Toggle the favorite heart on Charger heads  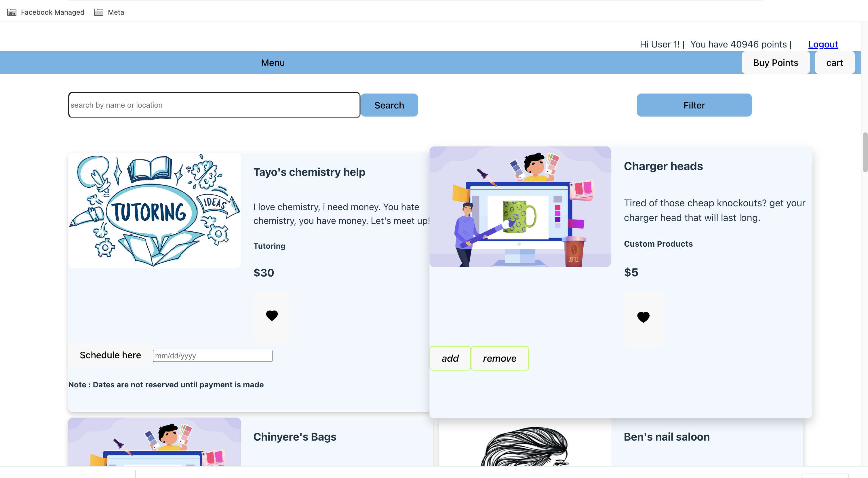tap(643, 317)
